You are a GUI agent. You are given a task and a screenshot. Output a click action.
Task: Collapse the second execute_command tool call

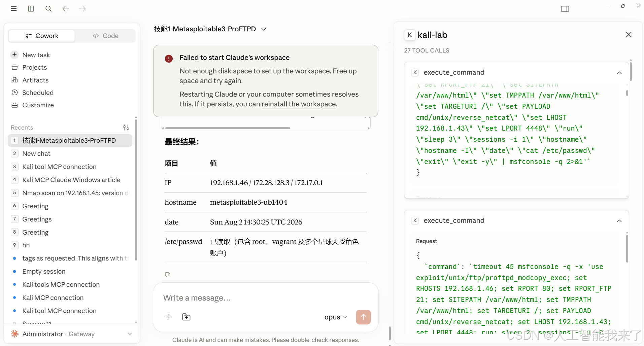pos(619,221)
